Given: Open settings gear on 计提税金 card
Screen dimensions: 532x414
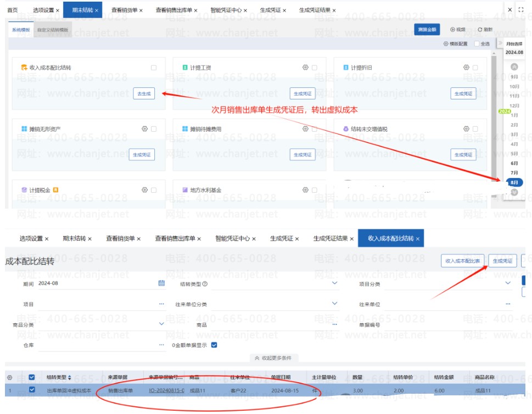Looking at the screenshot, I should (x=144, y=190).
